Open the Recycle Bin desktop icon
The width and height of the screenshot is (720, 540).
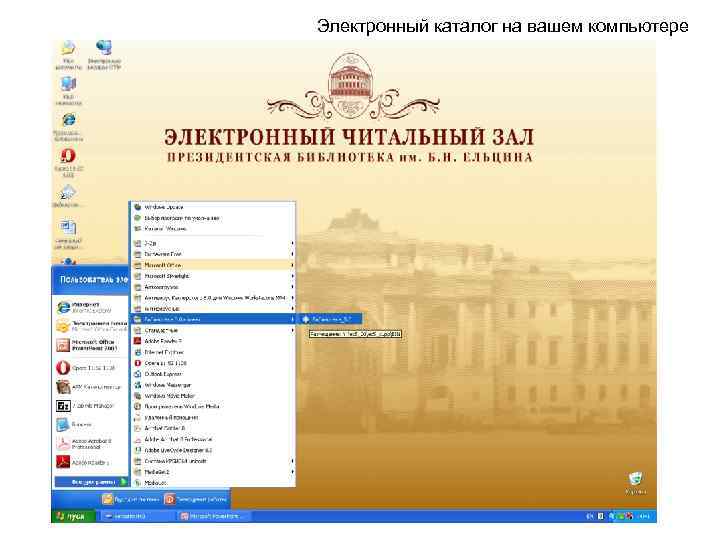(636, 483)
